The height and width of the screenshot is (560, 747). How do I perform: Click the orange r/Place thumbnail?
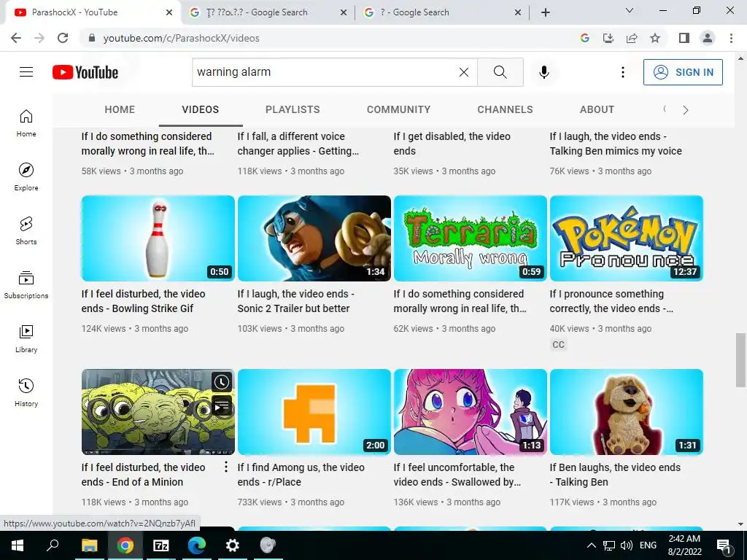314,412
